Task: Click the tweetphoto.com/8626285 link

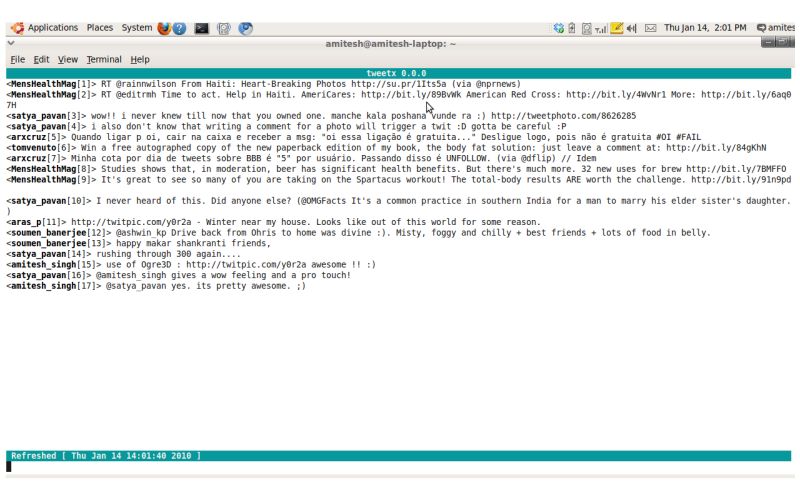Action: pos(563,116)
